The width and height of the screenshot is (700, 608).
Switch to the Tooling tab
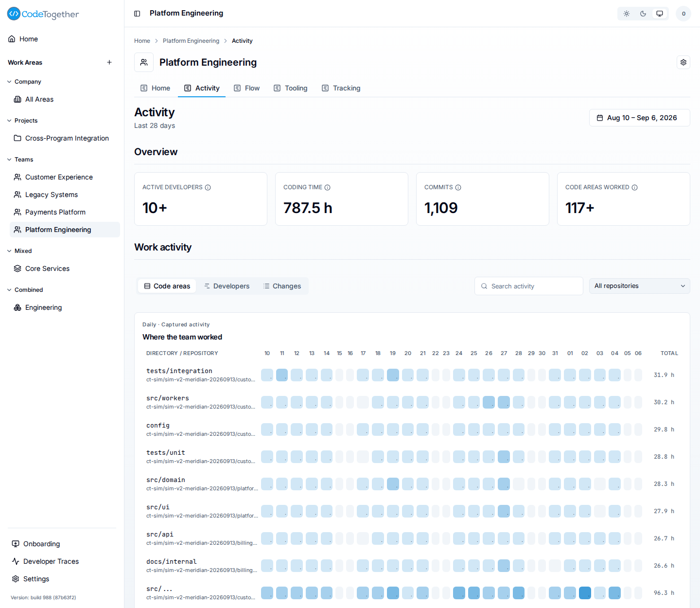coord(290,88)
